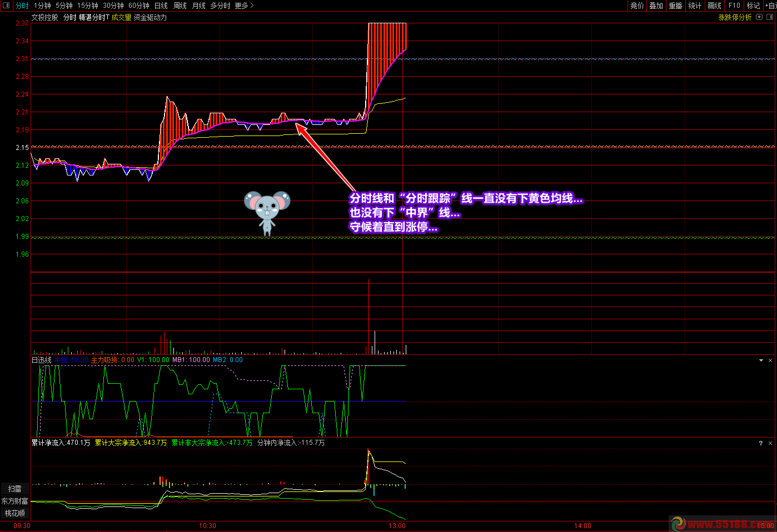The width and height of the screenshot is (777, 532).
Task: Switch to the 60分钟 period tab
Action: pyautogui.click(x=138, y=6)
